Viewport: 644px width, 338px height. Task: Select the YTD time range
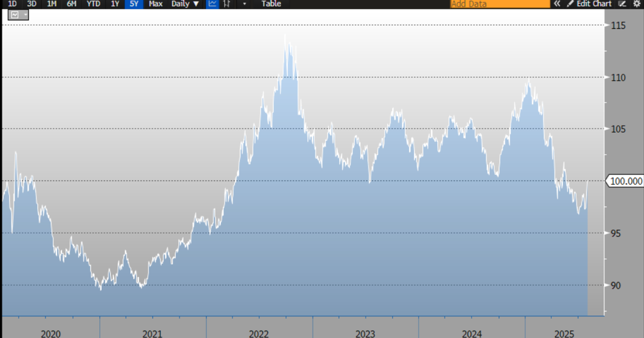[x=93, y=4]
